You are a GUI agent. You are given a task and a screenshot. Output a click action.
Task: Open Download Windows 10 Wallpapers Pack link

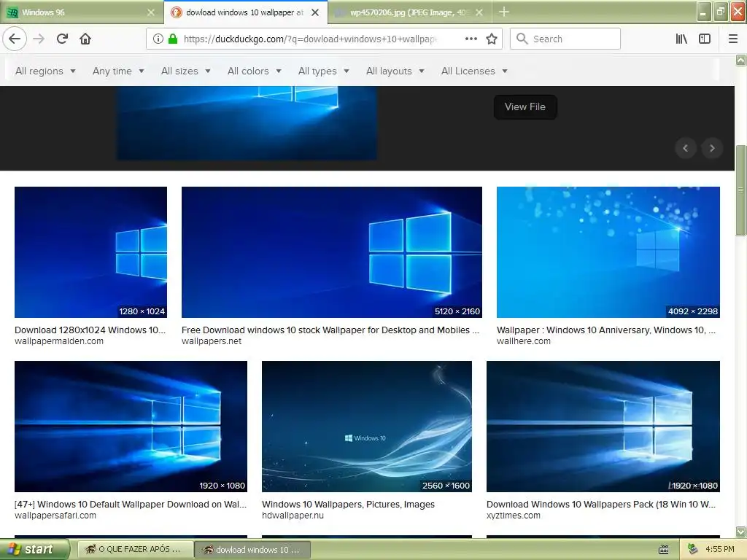(601, 505)
